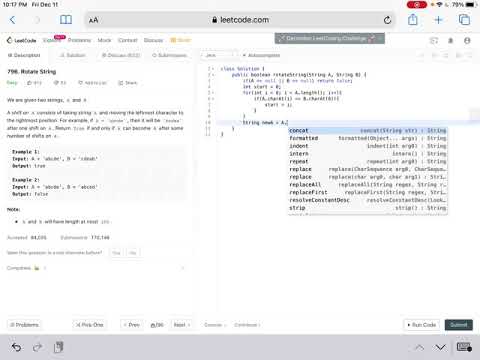
Task: Place the cursor on the String newA line
Action: click(265, 123)
